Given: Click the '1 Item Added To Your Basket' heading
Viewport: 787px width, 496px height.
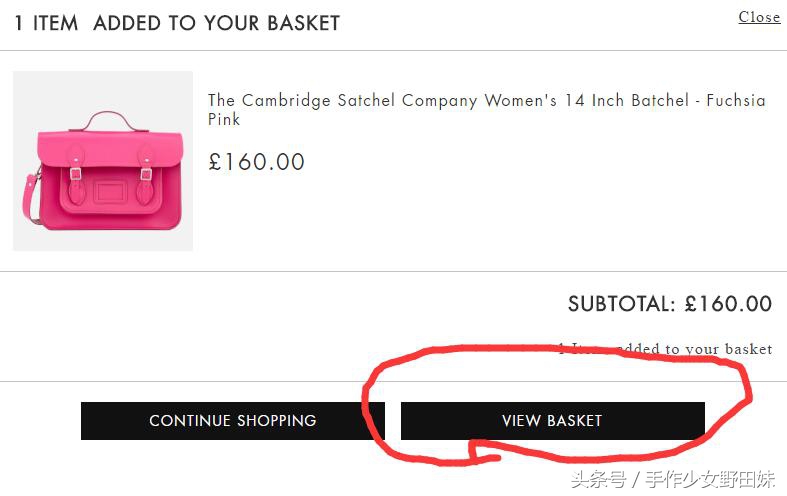Looking at the screenshot, I should pyautogui.click(x=177, y=23).
